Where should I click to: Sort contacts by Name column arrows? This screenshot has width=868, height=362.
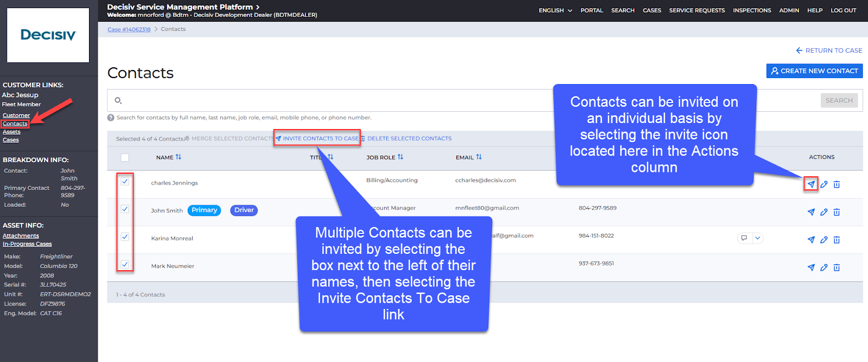[x=178, y=157]
